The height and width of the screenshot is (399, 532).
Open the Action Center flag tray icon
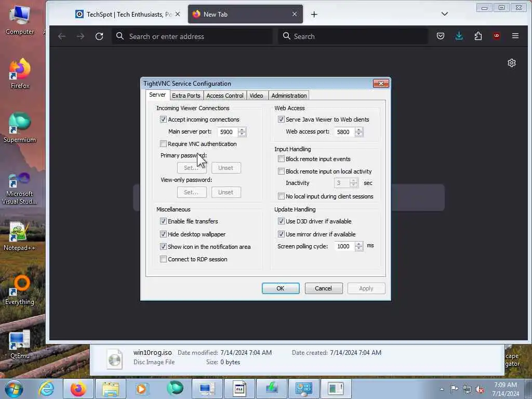coord(454,389)
